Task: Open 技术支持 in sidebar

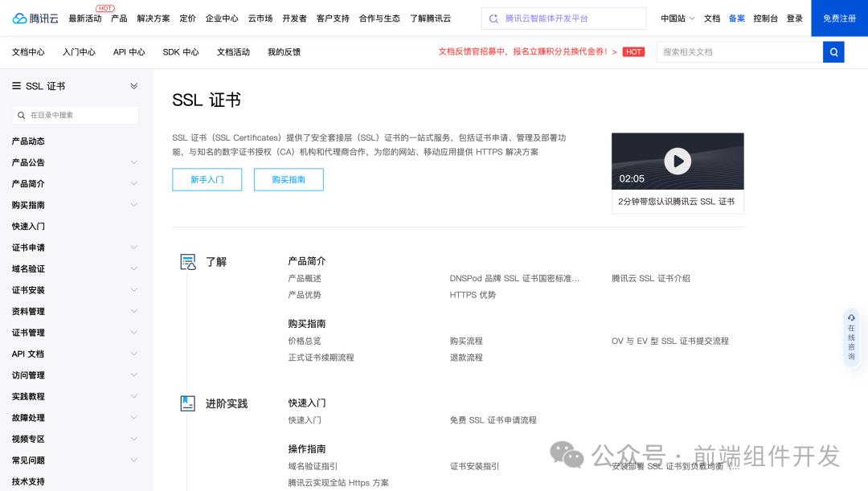Action: [x=28, y=481]
